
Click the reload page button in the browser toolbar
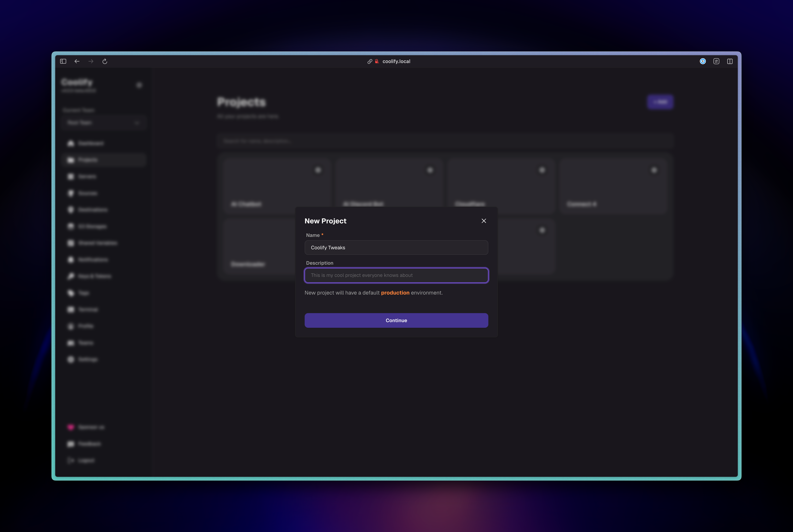coord(105,61)
